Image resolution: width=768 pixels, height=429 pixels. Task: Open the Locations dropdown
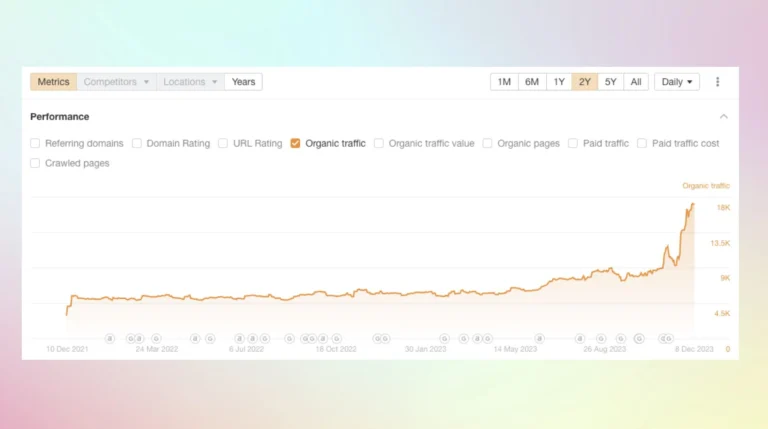(190, 82)
